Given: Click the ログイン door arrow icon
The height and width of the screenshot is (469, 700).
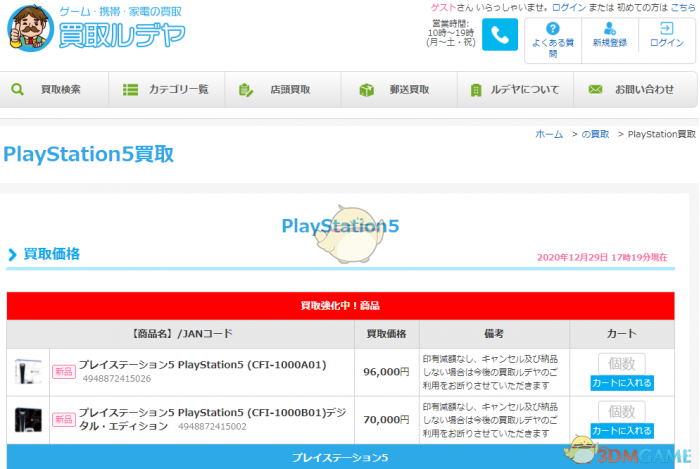Looking at the screenshot, I should [666, 29].
